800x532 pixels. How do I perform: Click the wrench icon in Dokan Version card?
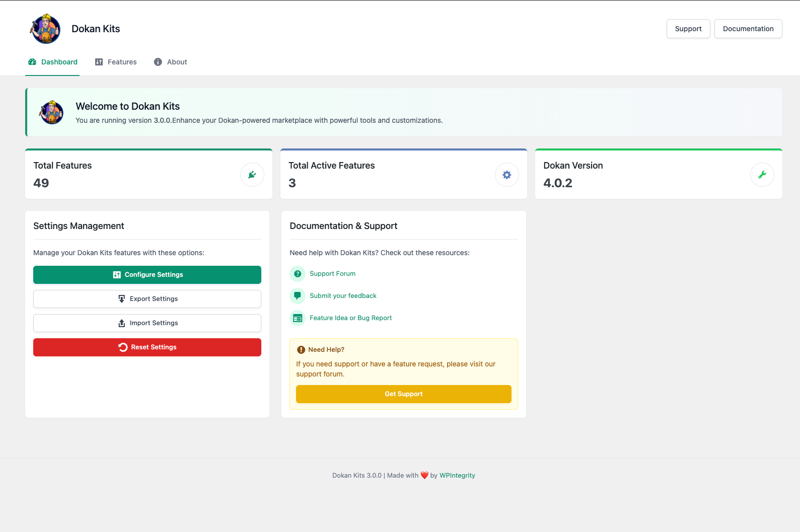(x=762, y=175)
